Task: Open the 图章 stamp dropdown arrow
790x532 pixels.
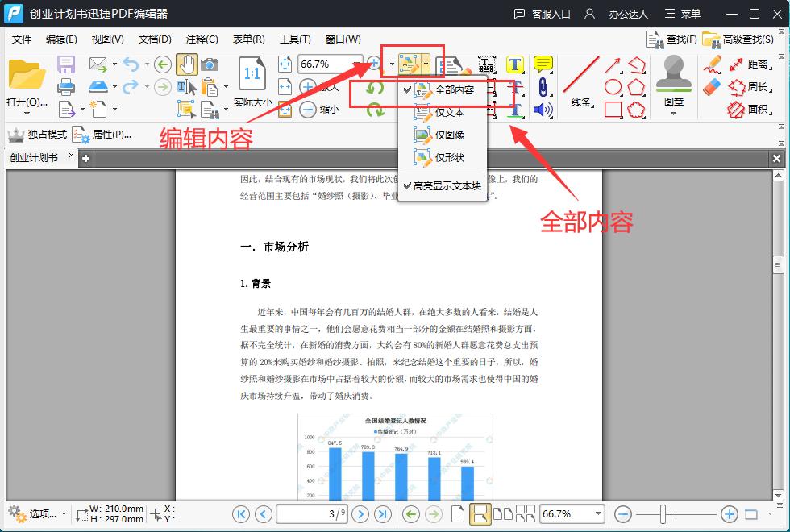Action: [674, 111]
